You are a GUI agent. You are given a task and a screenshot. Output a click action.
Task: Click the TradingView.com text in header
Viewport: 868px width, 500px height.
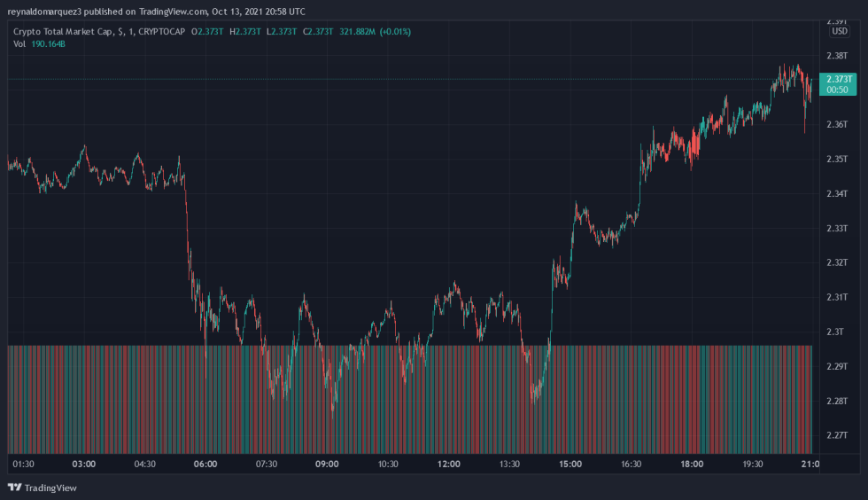pos(173,12)
